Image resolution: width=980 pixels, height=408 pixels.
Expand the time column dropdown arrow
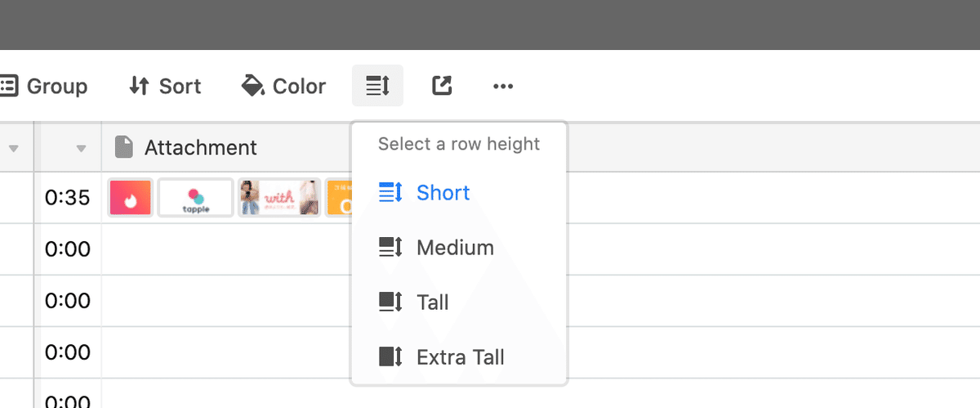coord(81,148)
